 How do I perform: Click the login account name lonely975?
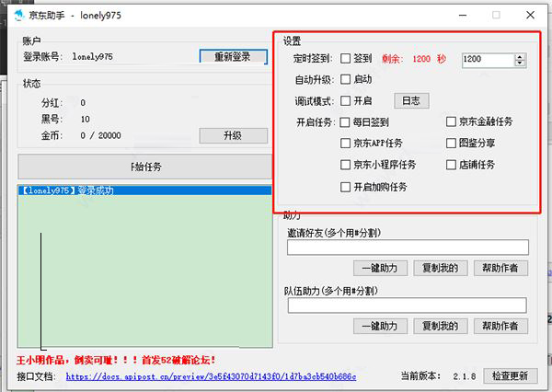(x=92, y=56)
